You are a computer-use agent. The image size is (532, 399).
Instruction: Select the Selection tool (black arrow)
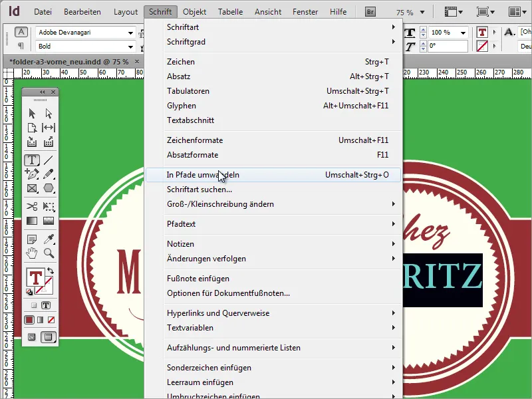(32, 113)
